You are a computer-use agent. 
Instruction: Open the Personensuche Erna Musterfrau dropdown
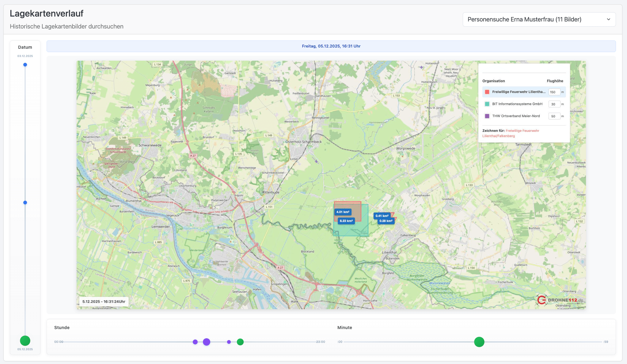pos(539,20)
